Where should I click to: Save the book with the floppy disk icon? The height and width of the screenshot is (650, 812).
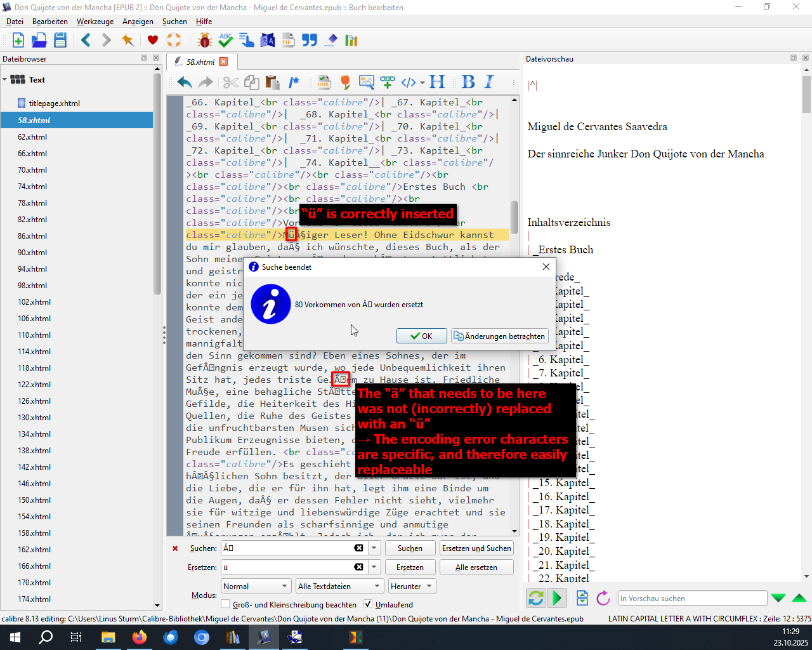click(x=60, y=41)
